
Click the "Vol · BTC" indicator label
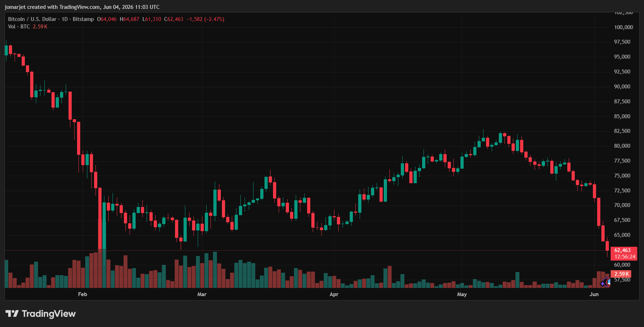[x=19, y=27]
